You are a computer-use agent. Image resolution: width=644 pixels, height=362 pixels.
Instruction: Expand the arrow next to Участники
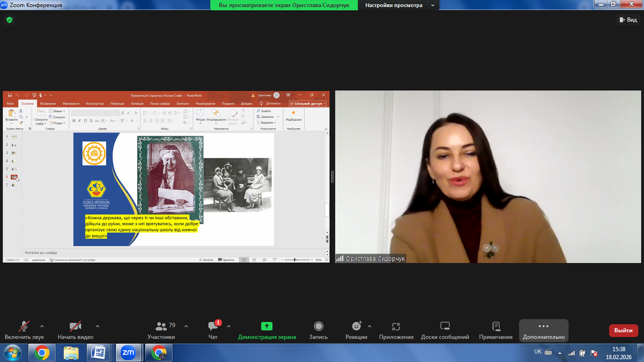tap(186, 326)
